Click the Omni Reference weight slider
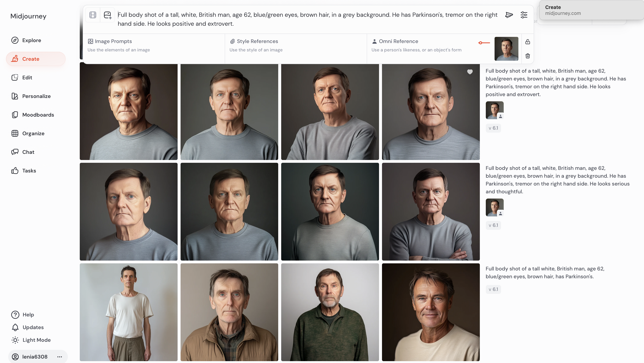This screenshot has width=644, height=363. tap(484, 43)
